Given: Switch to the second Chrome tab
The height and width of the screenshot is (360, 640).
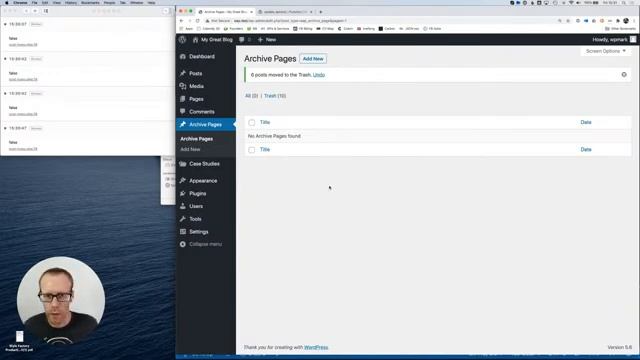Looking at the screenshot, I should coord(285,12).
